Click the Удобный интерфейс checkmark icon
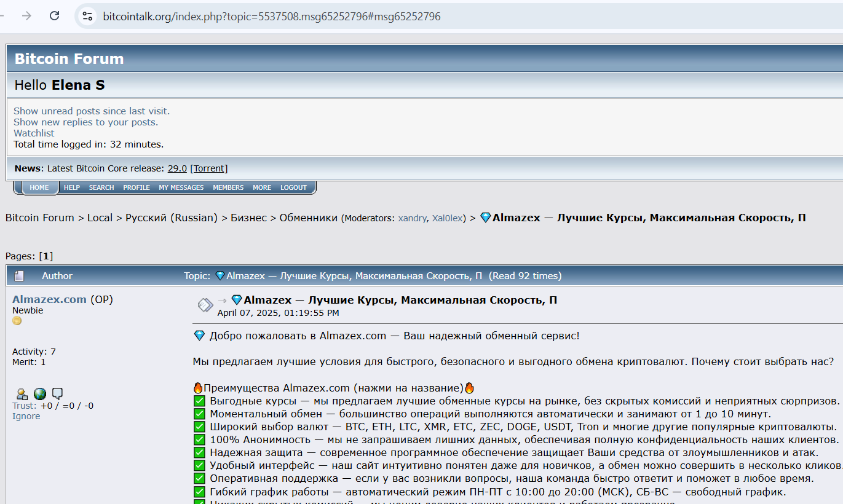 click(x=199, y=465)
